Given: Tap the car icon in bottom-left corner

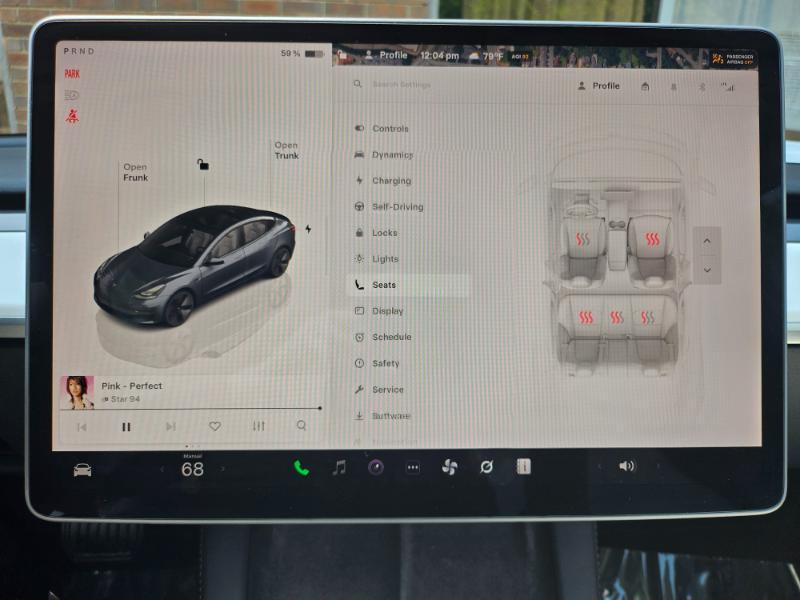Looking at the screenshot, I should (x=82, y=469).
